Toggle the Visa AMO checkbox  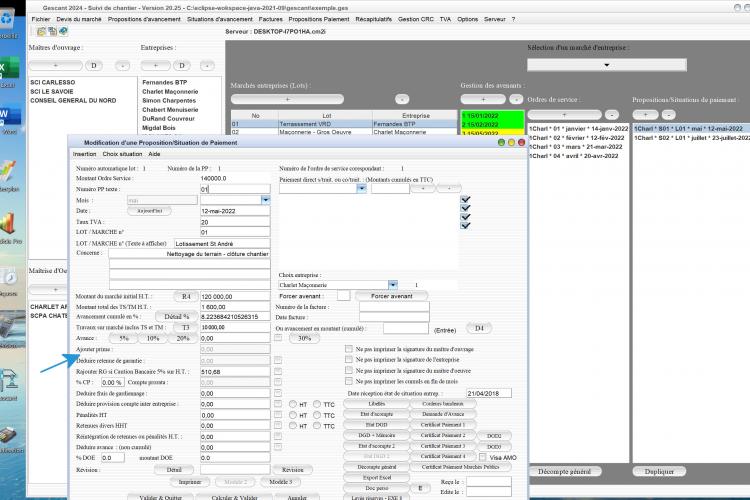coord(483,457)
